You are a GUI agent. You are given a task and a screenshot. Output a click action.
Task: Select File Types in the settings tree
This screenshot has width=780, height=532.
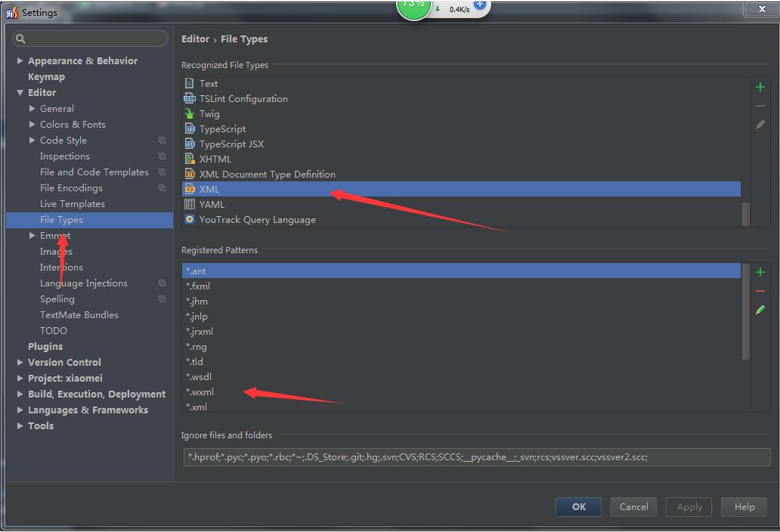(x=89, y=220)
